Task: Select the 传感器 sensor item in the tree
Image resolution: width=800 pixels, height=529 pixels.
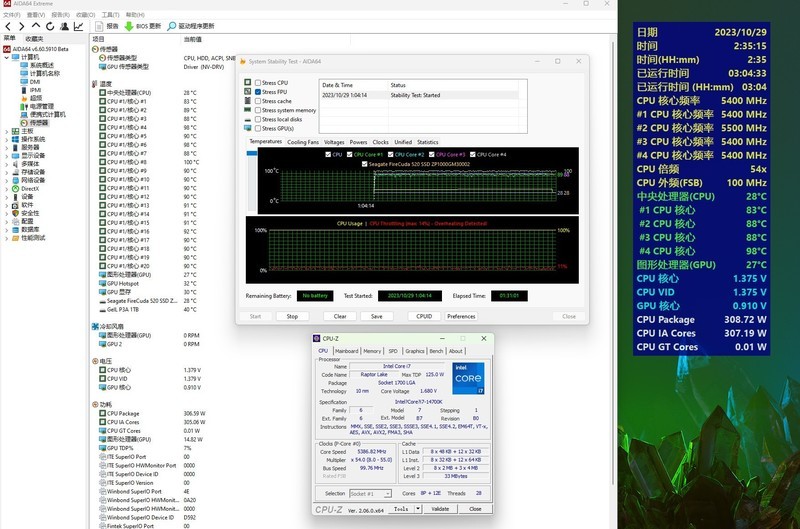Action: coord(39,122)
